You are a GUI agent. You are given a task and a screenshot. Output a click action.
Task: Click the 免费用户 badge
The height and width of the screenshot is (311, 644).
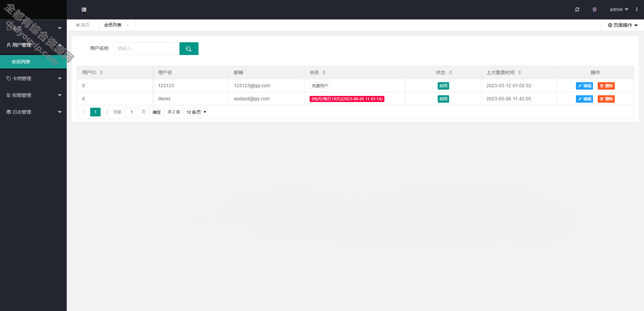click(x=320, y=86)
